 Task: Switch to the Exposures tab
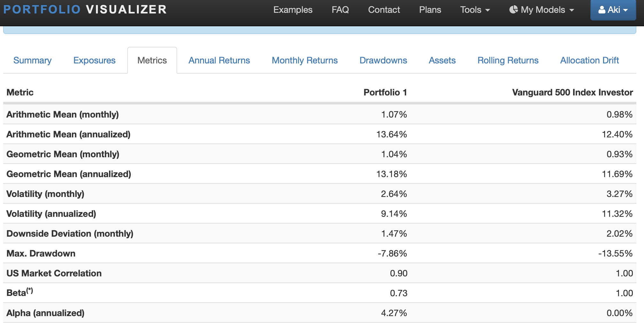(x=94, y=60)
